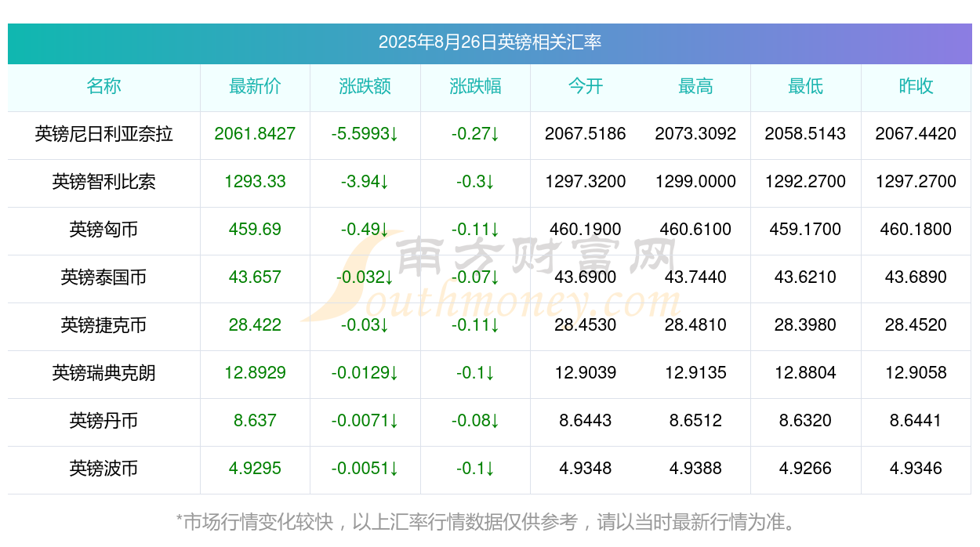
Task: Click change amount -0.0071↓
Action: click(x=365, y=421)
